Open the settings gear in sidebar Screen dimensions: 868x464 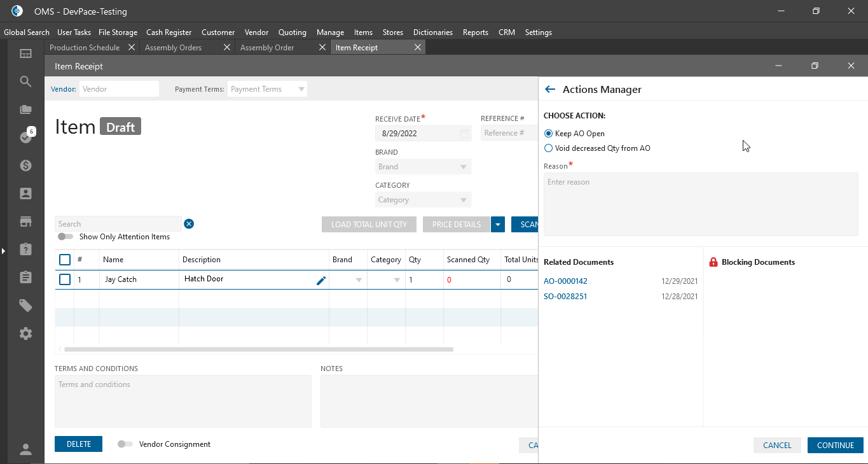point(25,334)
